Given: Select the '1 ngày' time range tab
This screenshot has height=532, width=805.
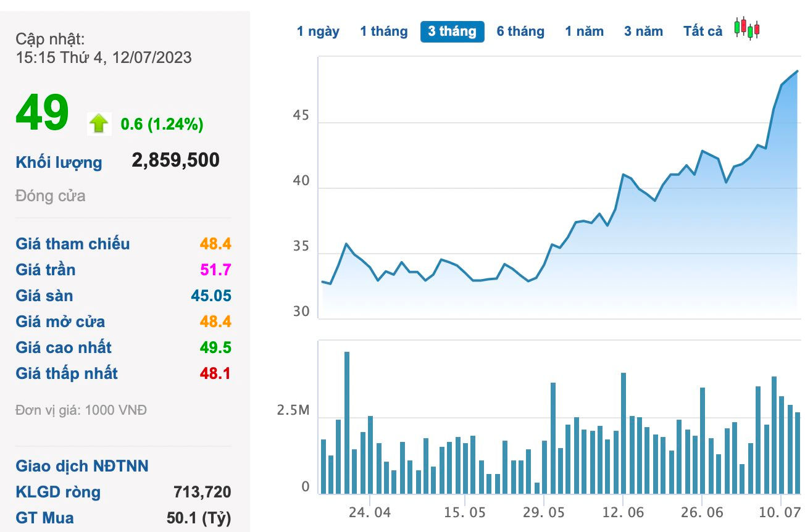Looking at the screenshot, I should 318,31.
